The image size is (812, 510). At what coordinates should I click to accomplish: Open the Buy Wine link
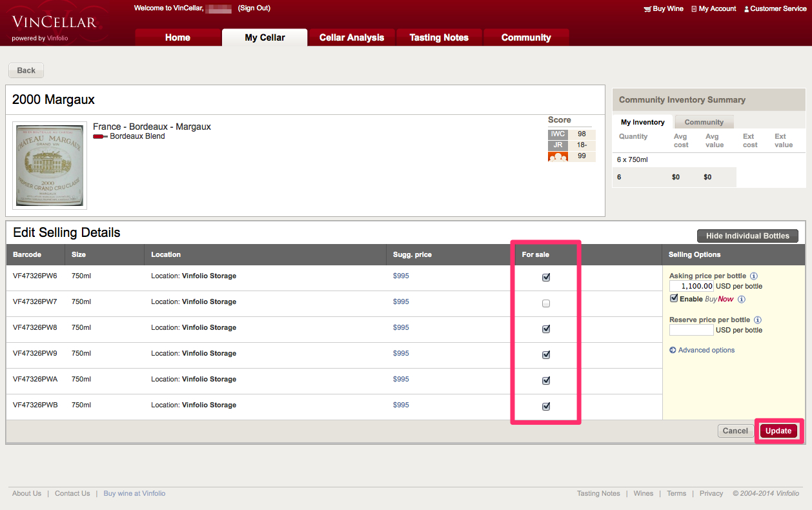click(668, 9)
